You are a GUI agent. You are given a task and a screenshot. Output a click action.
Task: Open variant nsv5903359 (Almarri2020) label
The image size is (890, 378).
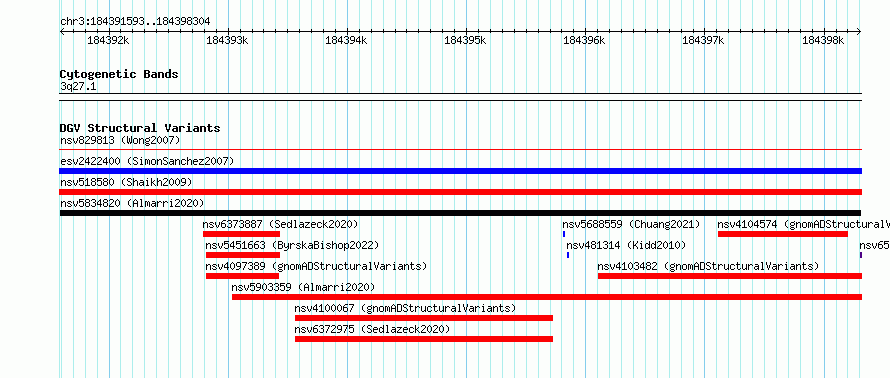coord(304,287)
